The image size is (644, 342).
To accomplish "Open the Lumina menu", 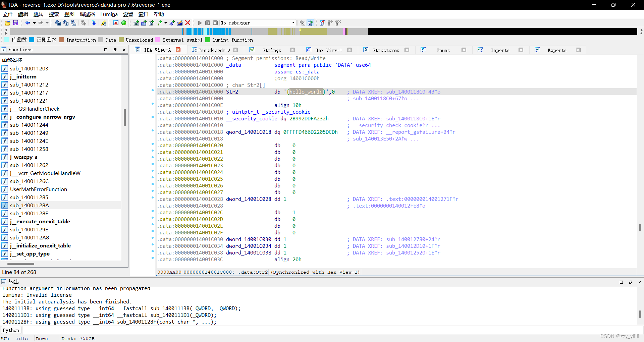I will click(x=108, y=14).
